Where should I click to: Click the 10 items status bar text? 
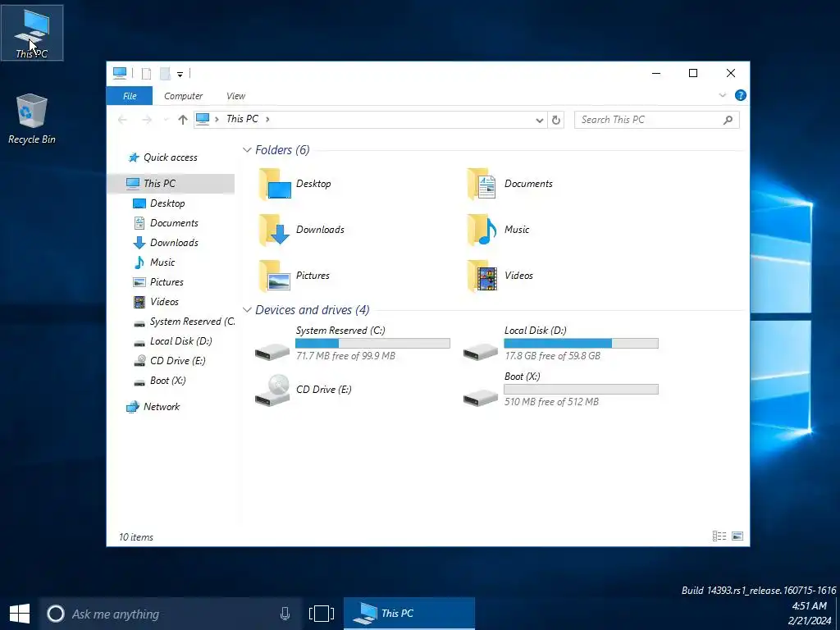tap(136, 536)
